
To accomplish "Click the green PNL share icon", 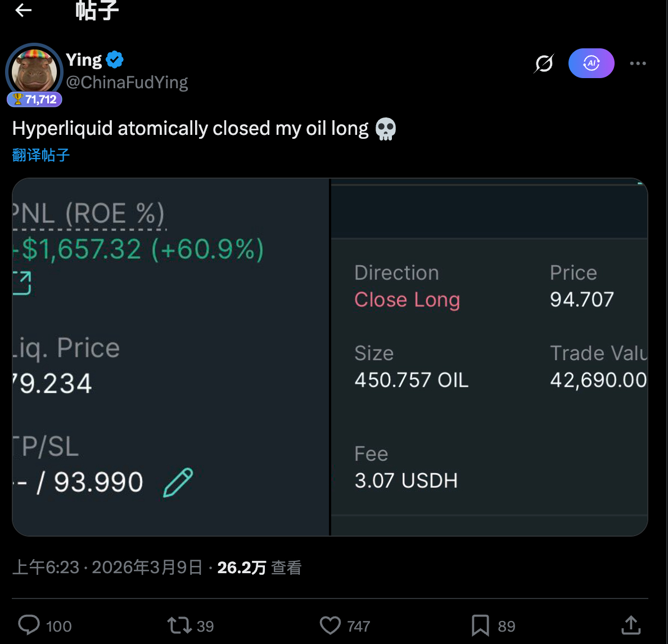I will pyautogui.click(x=22, y=283).
